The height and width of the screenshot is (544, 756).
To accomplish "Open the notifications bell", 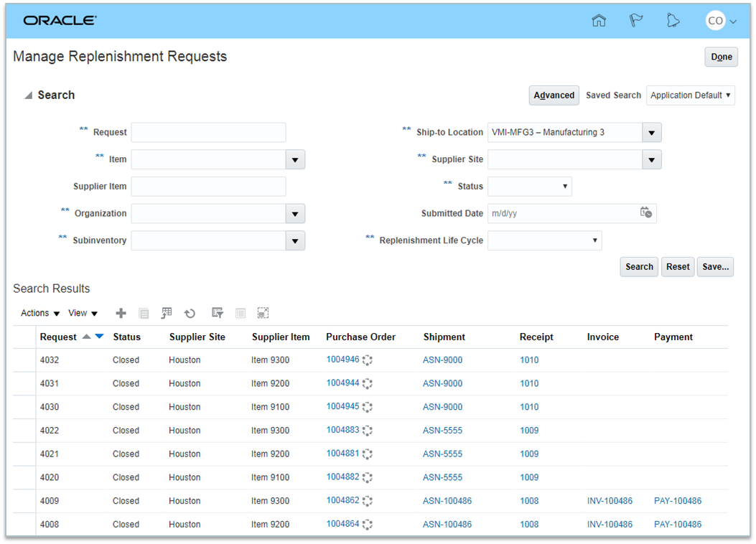I will [673, 21].
